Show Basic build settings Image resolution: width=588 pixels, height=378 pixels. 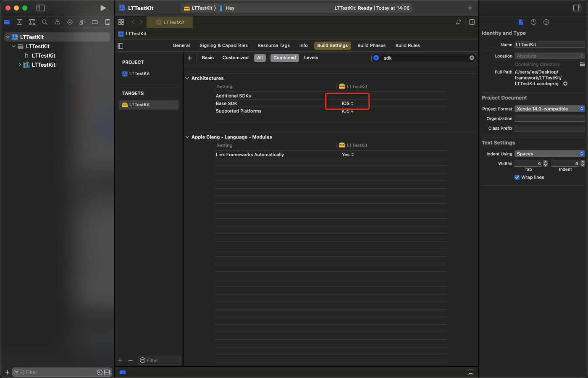coord(207,58)
